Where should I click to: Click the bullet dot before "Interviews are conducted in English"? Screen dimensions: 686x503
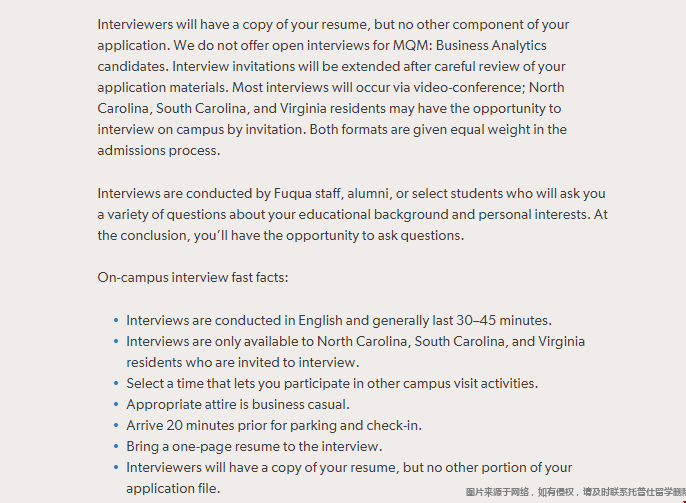pyautogui.click(x=116, y=321)
